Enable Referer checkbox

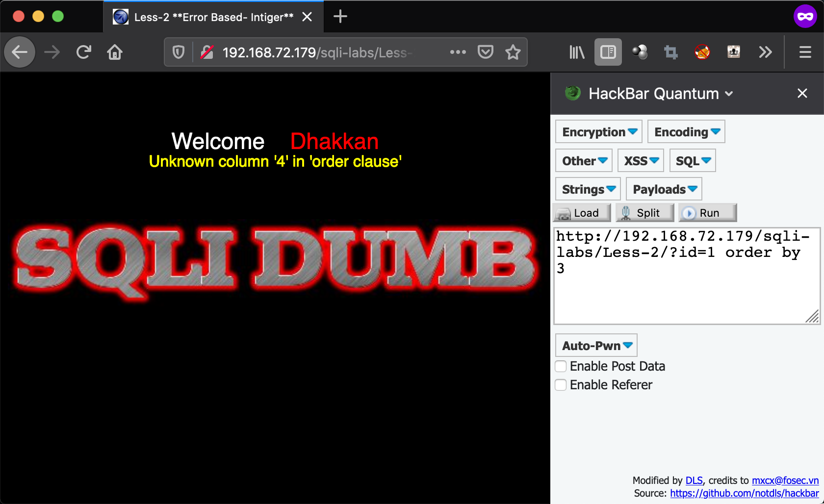pyautogui.click(x=561, y=385)
